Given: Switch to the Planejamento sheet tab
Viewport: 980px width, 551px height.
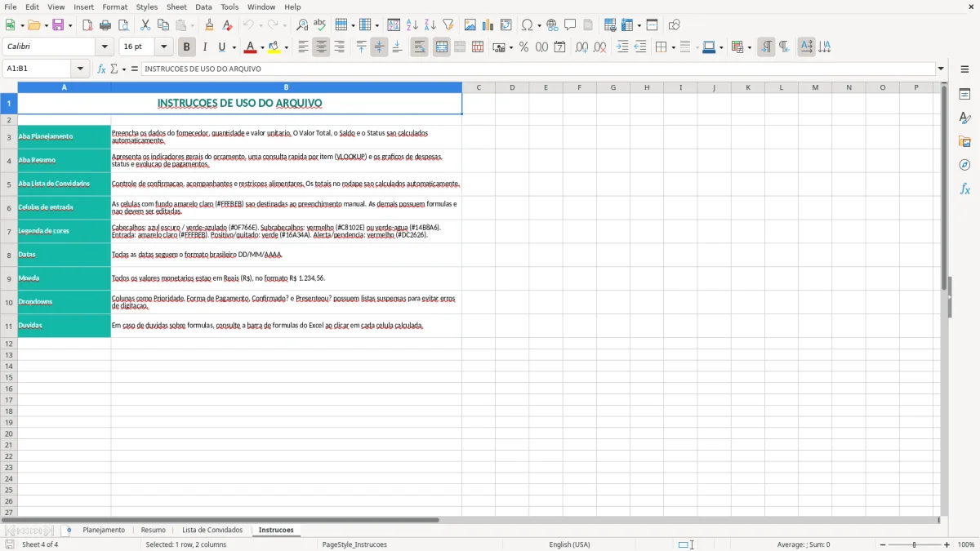Looking at the screenshot, I should coord(104,530).
